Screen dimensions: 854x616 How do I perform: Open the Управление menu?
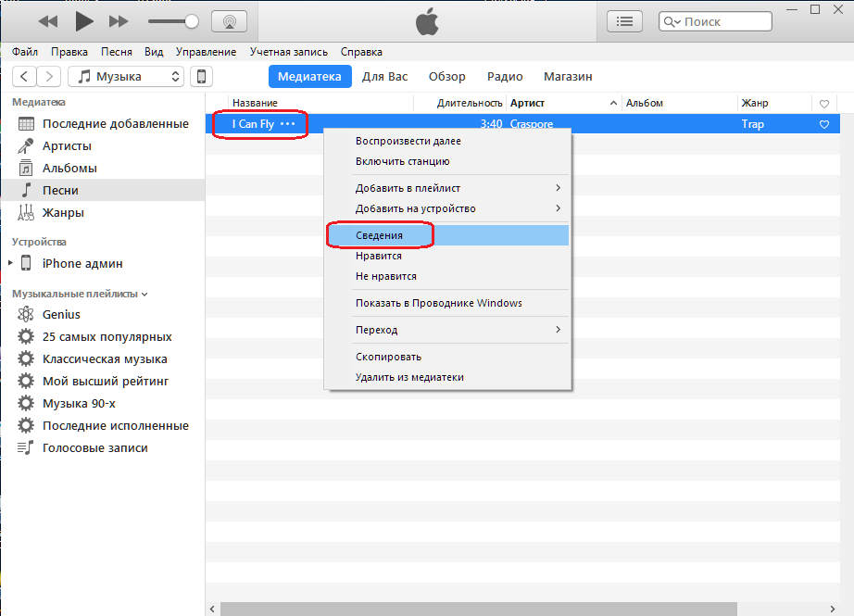point(206,52)
